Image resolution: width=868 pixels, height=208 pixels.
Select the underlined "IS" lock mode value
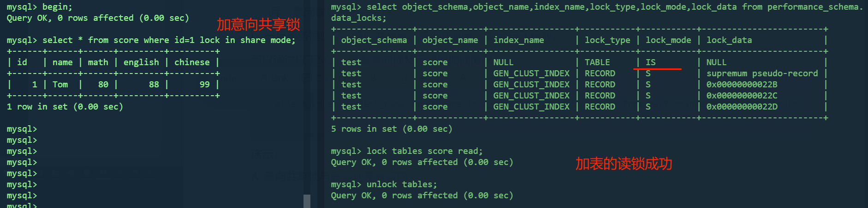pyautogui.click(x=651, y=62)
